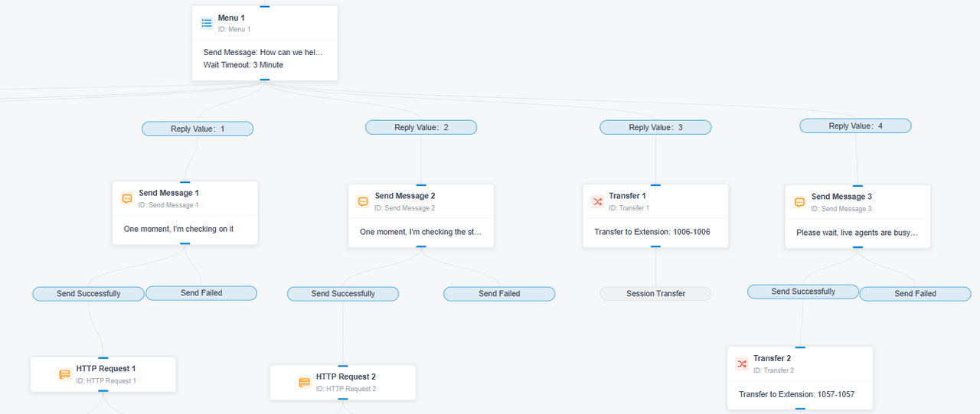980x414 pixels.
Task: Click 'ID: Menu 1' subtitle
Action: (234, 30)
